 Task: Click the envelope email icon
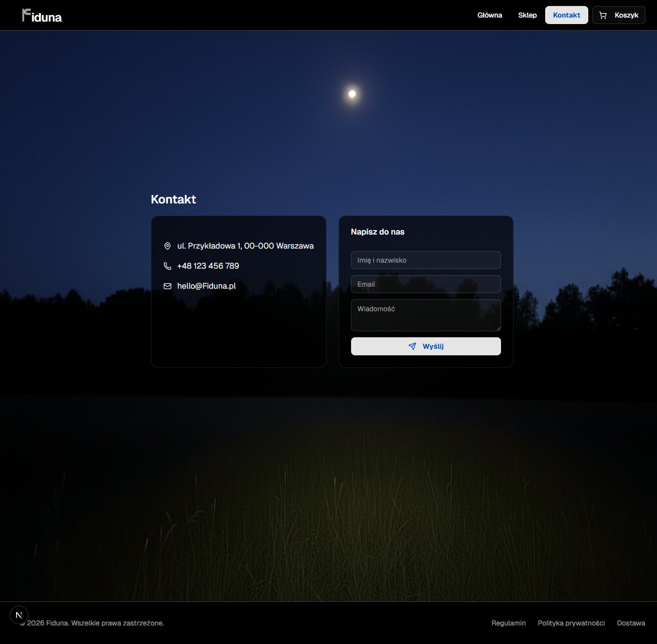coord(168,286)
